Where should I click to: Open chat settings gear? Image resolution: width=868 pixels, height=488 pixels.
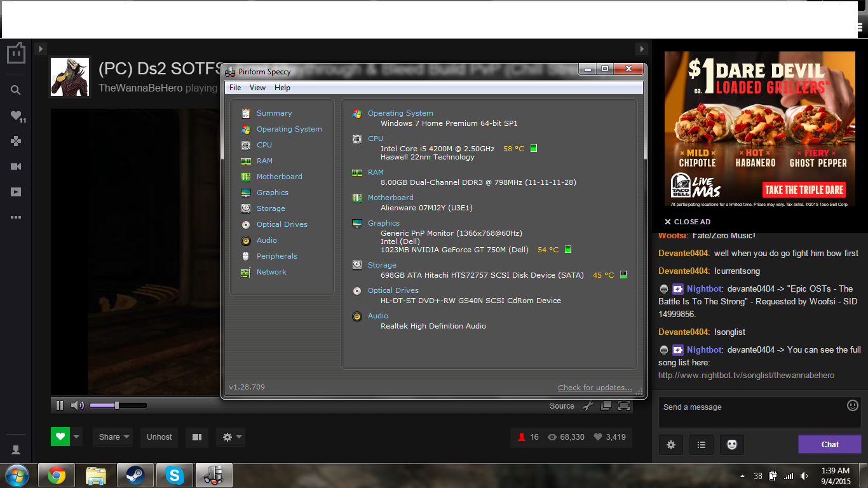click(671, 445)
